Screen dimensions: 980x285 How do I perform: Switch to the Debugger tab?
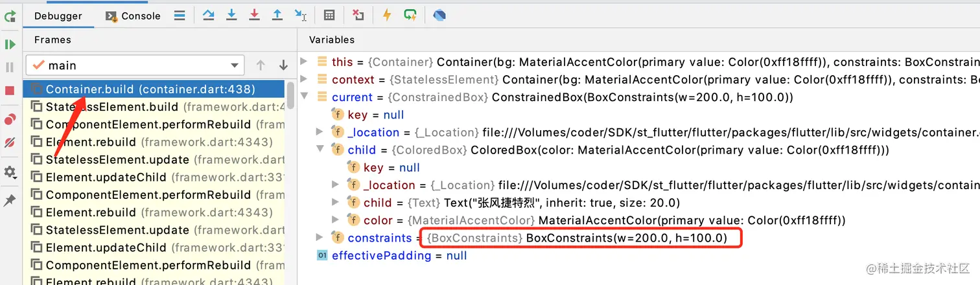(x=58, y=16)
